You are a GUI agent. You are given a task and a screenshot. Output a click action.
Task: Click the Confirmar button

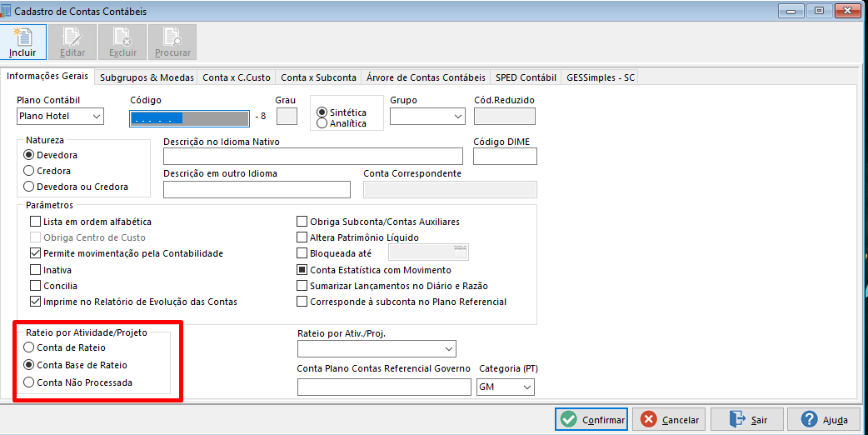click(x=591, y=419)
